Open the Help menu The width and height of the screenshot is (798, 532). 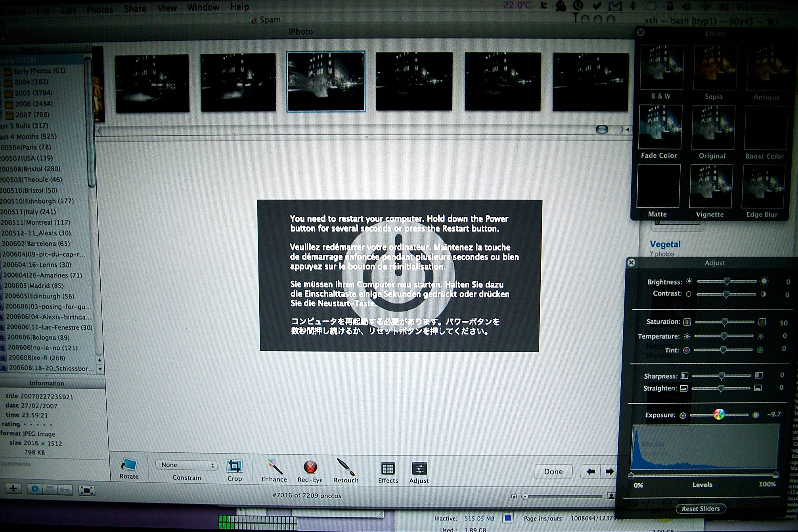239,6
